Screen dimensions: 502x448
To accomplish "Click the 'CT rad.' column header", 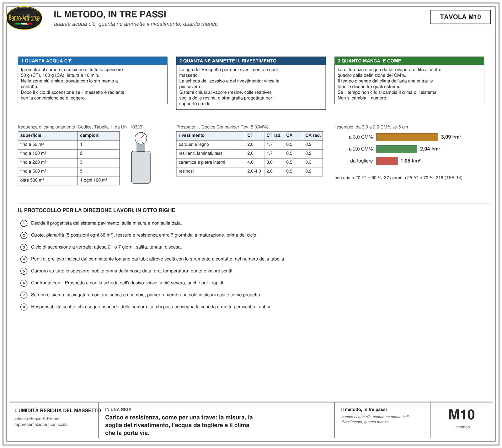I will pyautogui.click(x=274, y=135).
